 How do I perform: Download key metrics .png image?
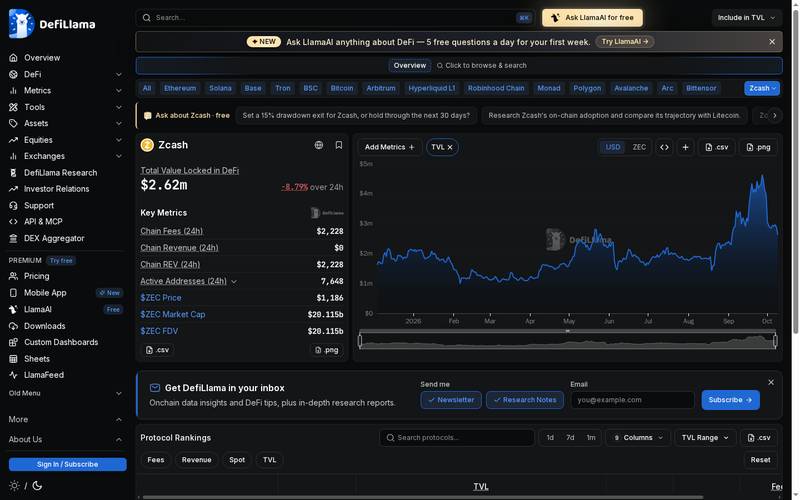point(327,350)
